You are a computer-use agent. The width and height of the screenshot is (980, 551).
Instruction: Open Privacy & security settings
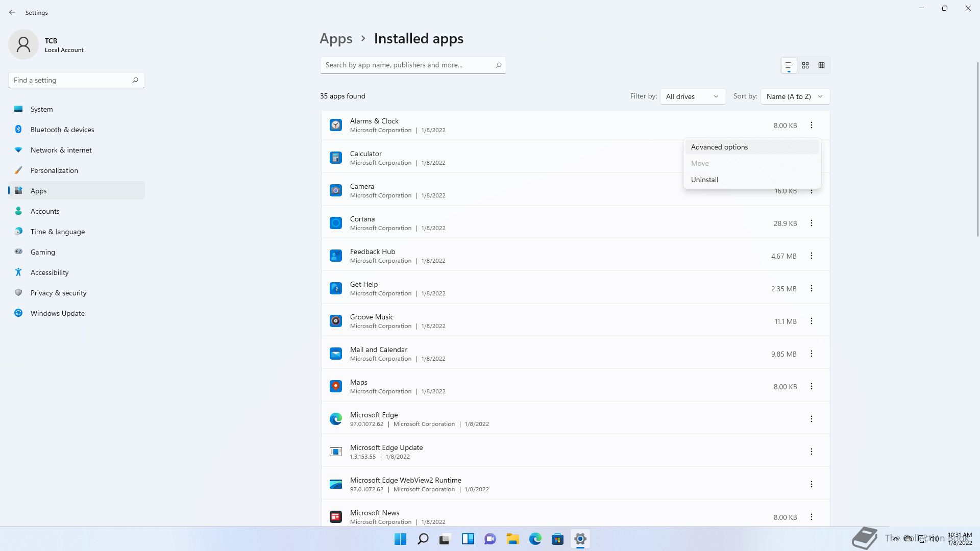point(77,293)
